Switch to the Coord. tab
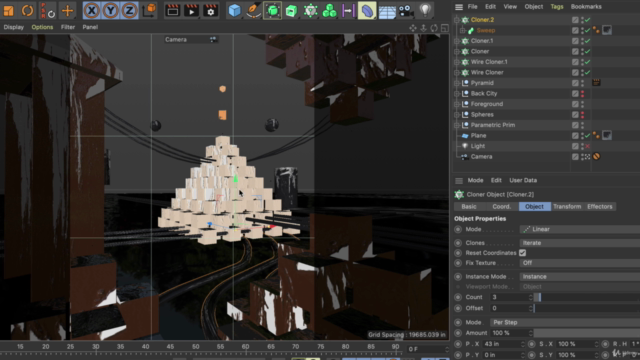The image size is (640, 360). (502, 207)
